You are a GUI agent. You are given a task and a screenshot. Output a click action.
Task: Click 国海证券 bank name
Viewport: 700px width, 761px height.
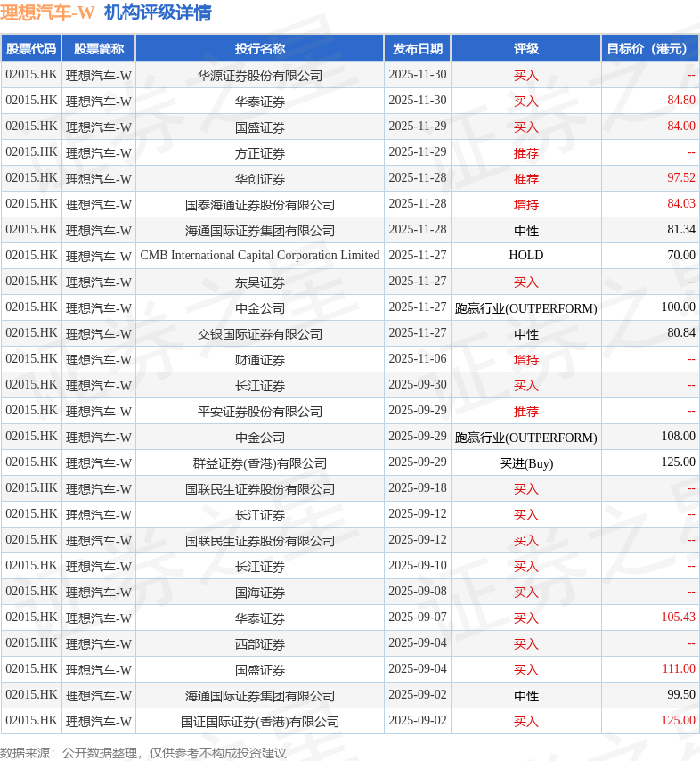point(259,592)
